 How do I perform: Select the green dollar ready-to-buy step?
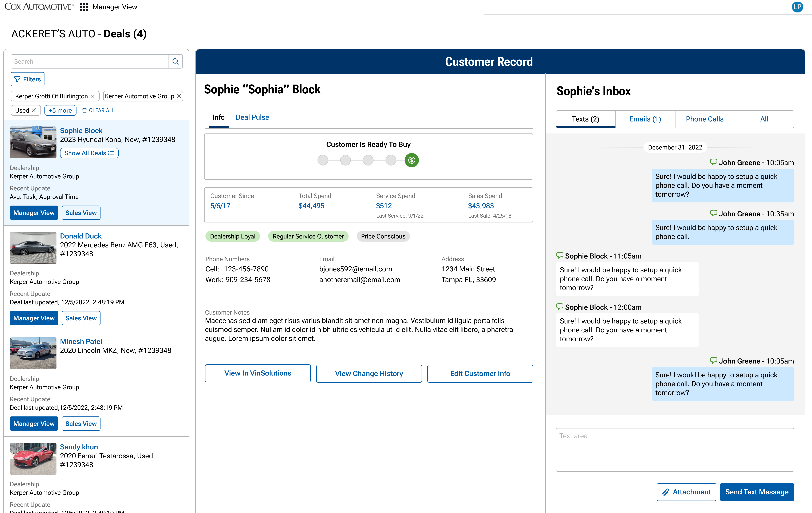tap(412, 160)
